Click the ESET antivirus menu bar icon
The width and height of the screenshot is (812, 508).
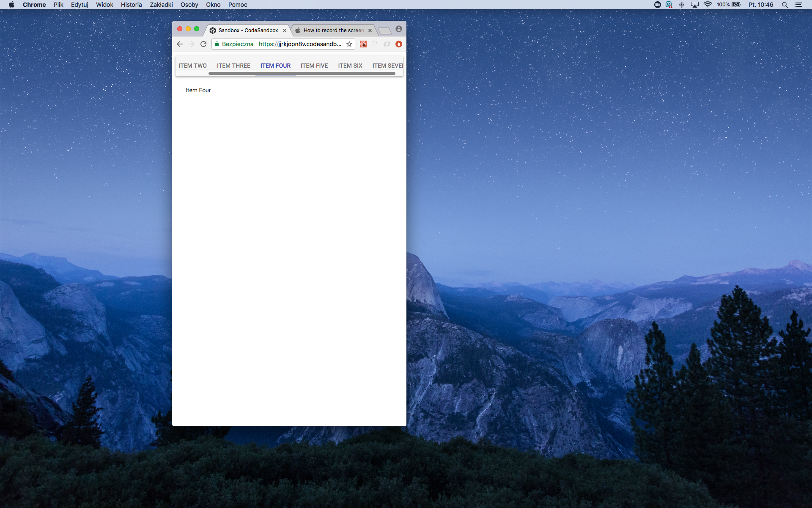(x=669, y=5)
